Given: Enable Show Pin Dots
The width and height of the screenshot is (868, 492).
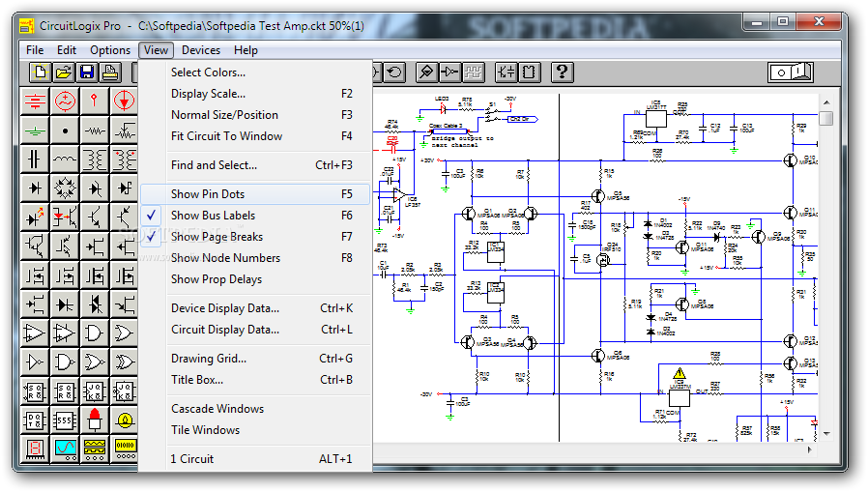Looking at the screenshot, I should [254, 194].
